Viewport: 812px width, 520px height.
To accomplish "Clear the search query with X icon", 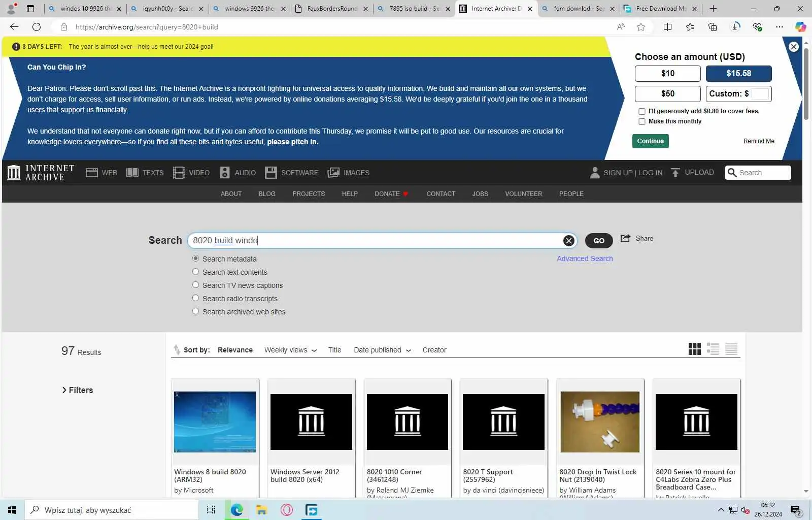I will tap(569, 241).
